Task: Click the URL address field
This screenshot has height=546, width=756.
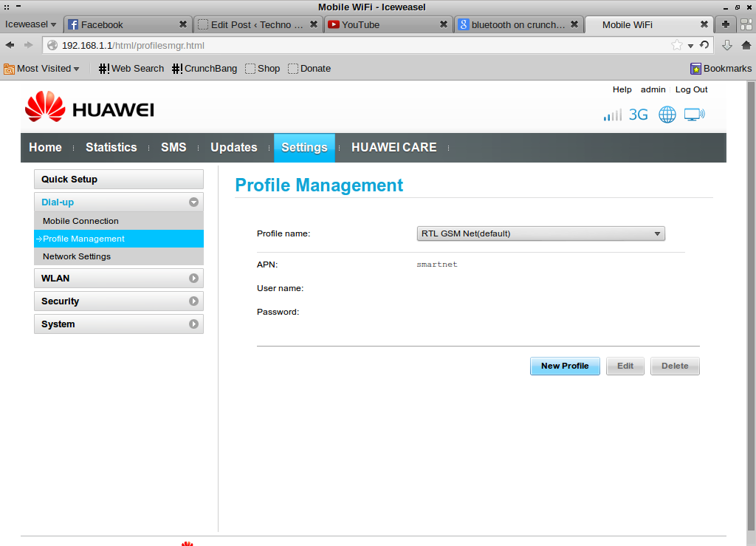Action: 354,45
